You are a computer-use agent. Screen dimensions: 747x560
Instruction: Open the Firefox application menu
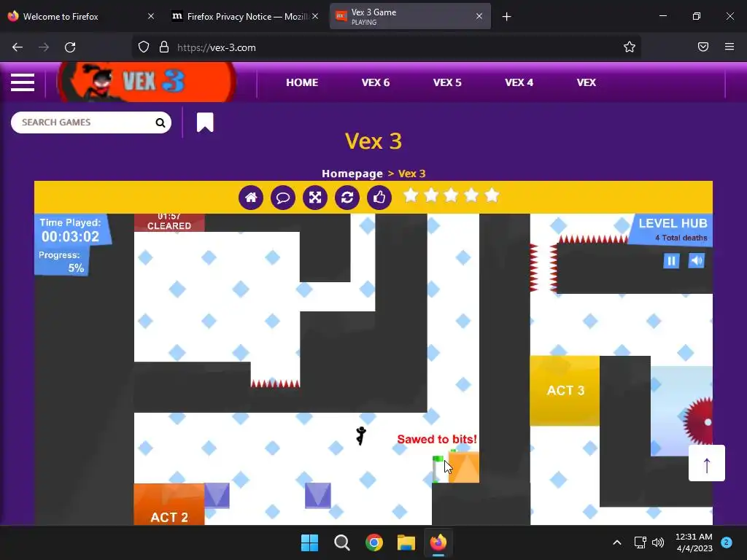[729, 47]
